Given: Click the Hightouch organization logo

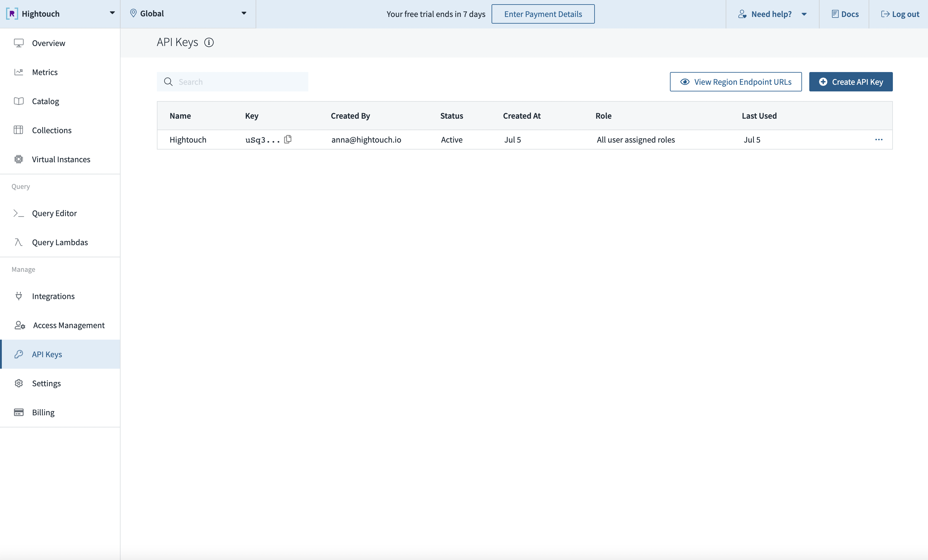Looking at the screenshot, I should pos(12,14).
